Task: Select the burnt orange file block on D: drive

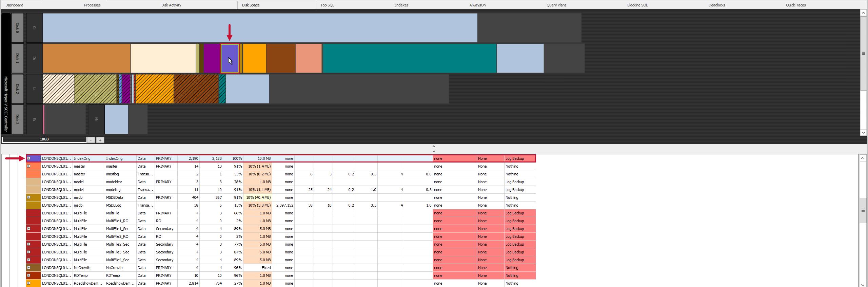Action: pos(86,58)
